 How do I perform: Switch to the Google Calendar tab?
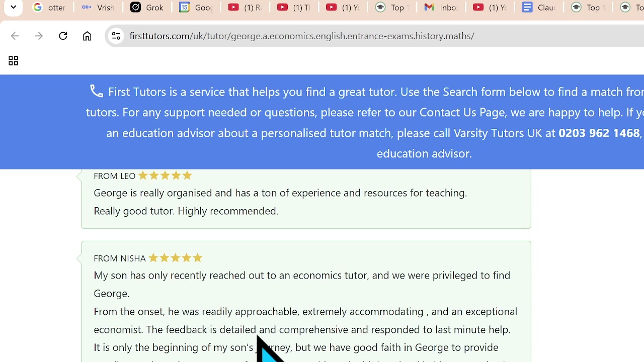pos(196,8)
